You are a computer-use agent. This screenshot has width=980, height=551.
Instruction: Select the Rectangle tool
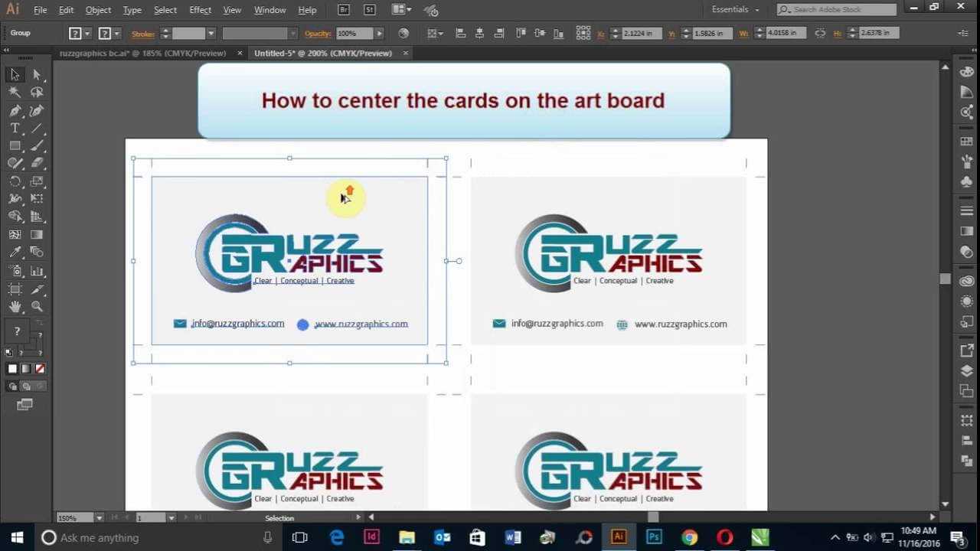pos(15,145)
